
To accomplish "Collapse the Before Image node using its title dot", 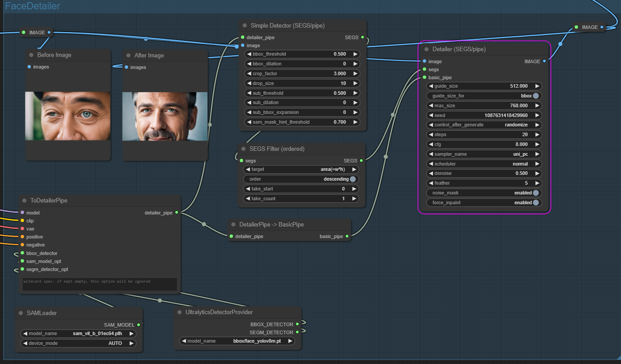I will [31, 55].
